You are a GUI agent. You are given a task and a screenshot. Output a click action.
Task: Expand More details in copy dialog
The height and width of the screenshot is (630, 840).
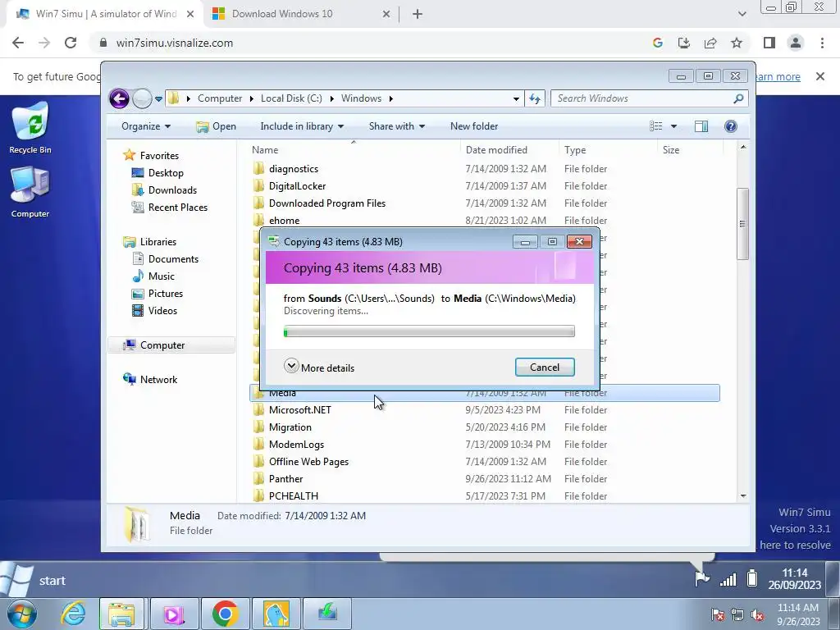[319, 367]
